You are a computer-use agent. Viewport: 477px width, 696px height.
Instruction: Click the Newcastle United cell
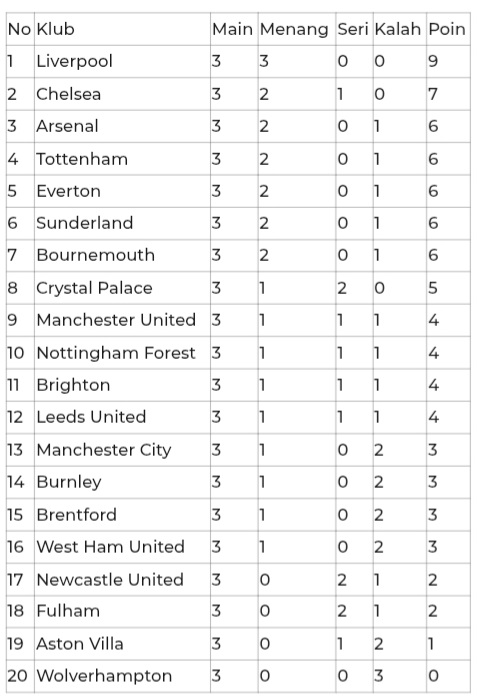tap(110, 579)
